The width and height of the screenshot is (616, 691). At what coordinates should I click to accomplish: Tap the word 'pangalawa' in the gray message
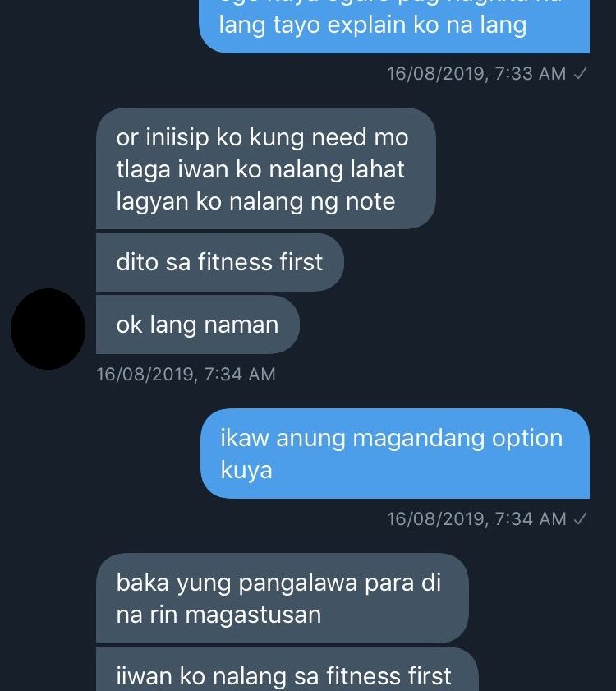pyautogui.click(x=298, y=583)
